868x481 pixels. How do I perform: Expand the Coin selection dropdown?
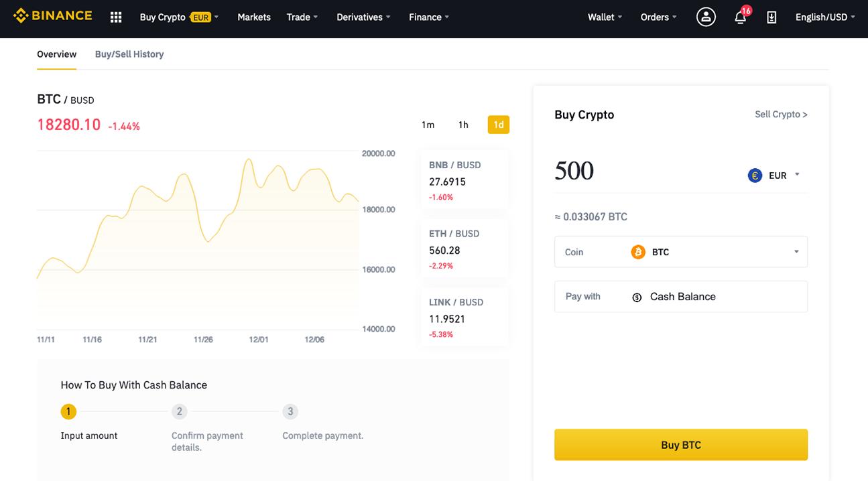pos(796,251)
